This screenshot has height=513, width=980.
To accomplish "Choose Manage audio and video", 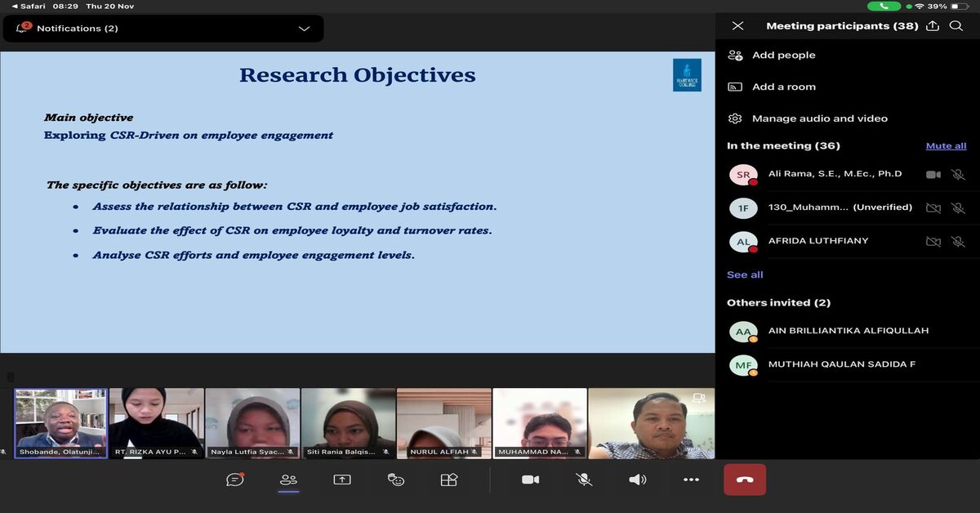I will coord(819,118).
